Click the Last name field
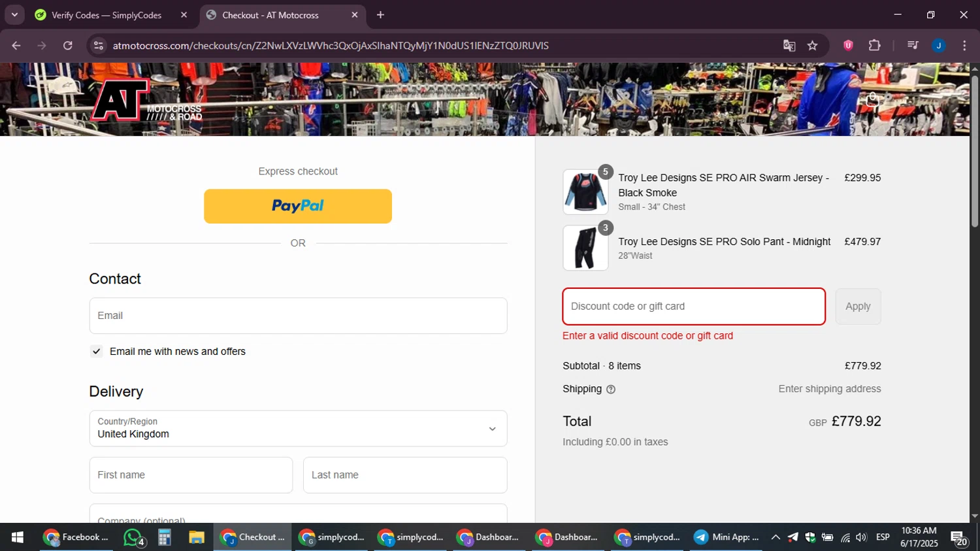Viewport: 980px width, 551px height. [405, 475]
